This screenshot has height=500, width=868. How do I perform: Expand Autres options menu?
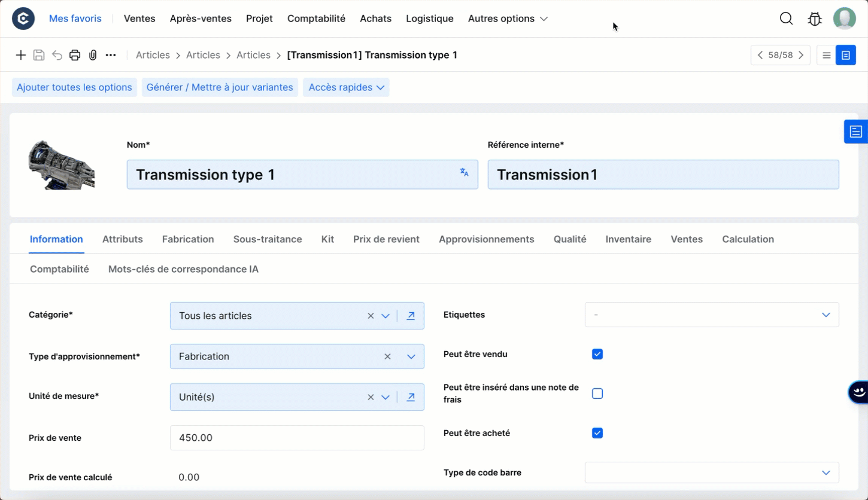508,19
